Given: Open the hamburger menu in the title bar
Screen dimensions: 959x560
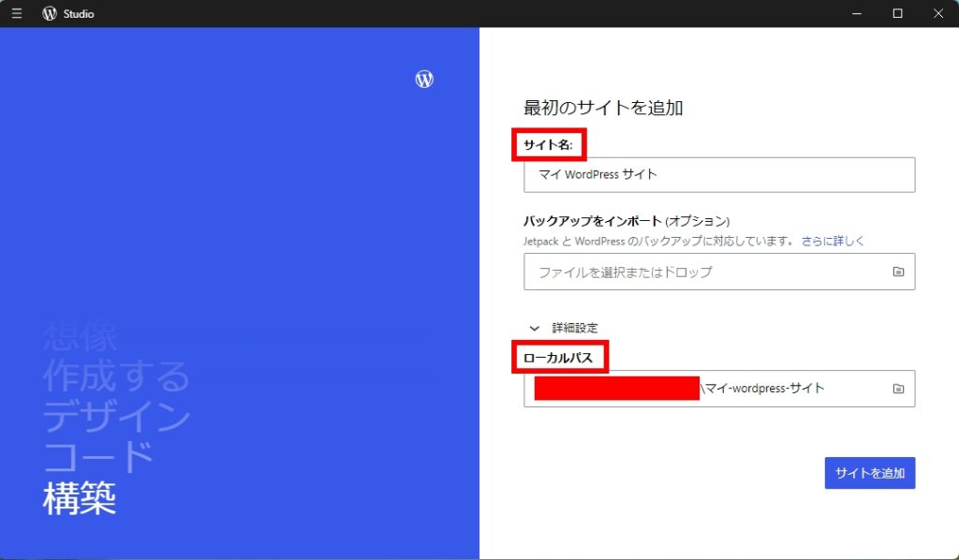Looking at the screenshot, I should (x=16, y=13).
